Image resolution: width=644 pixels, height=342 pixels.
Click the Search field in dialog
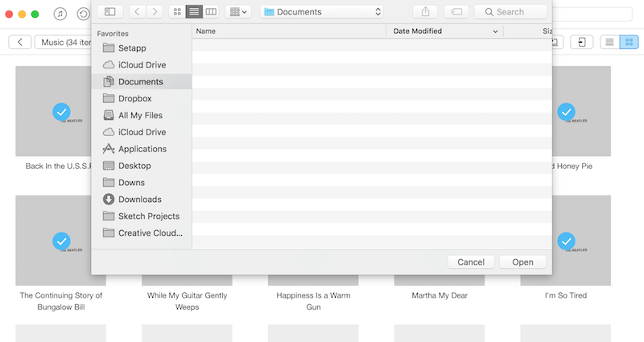point(510,11)
